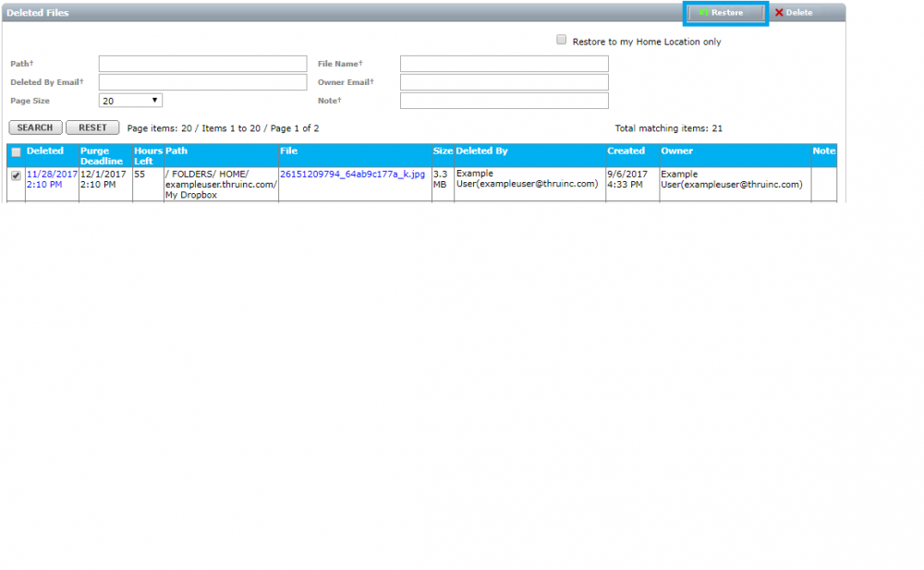
Task: Toggle the select-all checkbox in table header
Action: pyautogui.click(x=16, y=152)
